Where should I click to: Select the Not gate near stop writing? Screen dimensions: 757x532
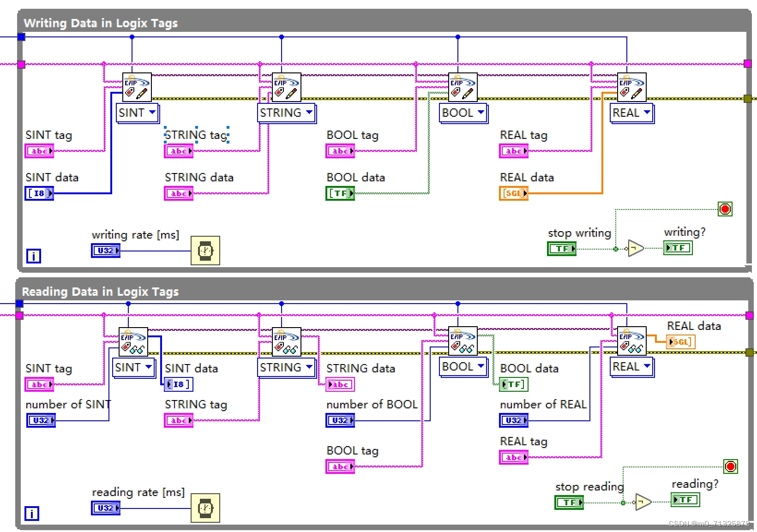pos(636,248)
